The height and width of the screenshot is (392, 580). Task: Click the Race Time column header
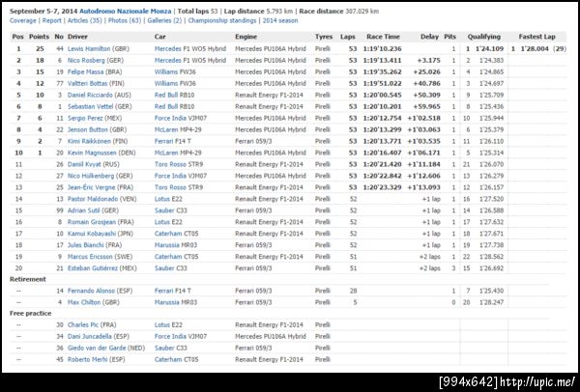[x=383, y=37]
